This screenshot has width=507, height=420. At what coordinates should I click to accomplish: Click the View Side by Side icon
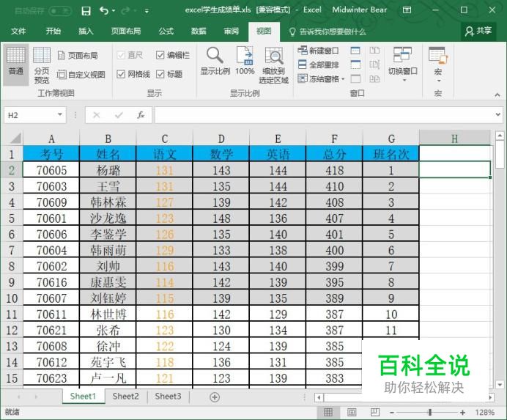click(x=374, y=51)
